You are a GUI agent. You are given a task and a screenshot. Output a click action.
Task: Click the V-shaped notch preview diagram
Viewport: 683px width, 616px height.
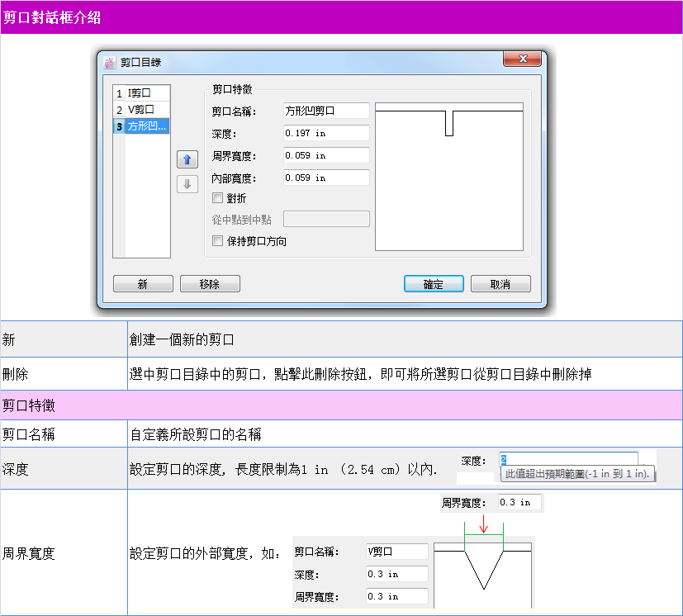pos(482,576)
